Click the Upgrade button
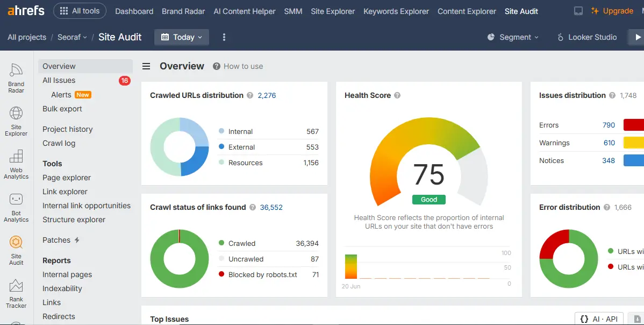 point(612,11)
